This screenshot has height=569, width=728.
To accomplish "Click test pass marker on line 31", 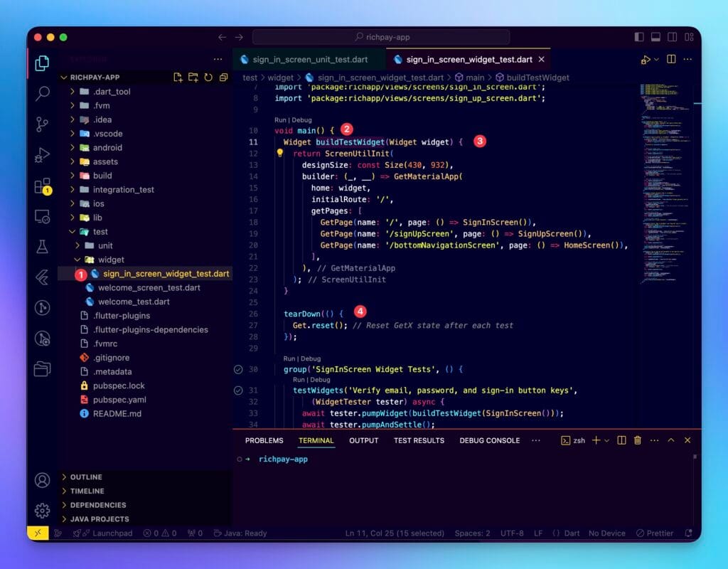I will 238,390.
